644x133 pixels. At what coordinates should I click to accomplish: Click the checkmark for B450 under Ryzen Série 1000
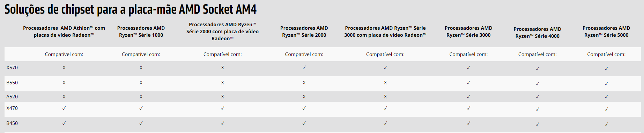(141, 123)
